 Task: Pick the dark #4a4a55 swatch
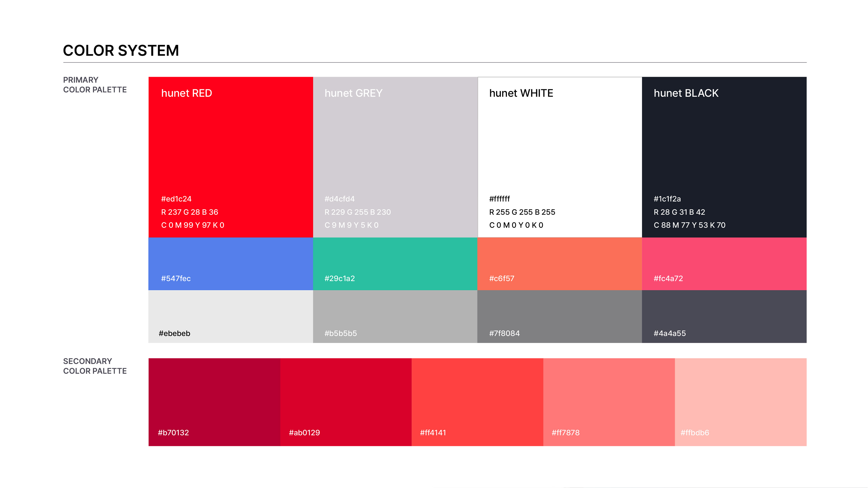[x=724, y=317]
